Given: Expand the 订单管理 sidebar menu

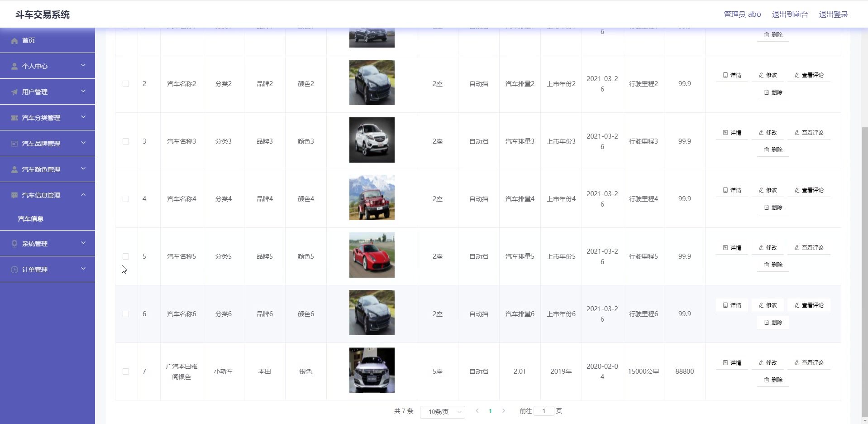Looking at the screenshot, I should 48,270.
